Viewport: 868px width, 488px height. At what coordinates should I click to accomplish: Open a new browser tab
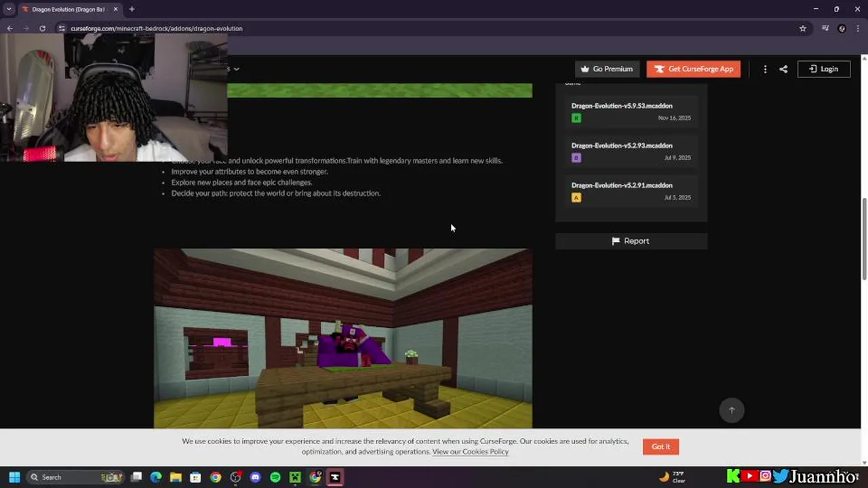click(x=132, y=9)
